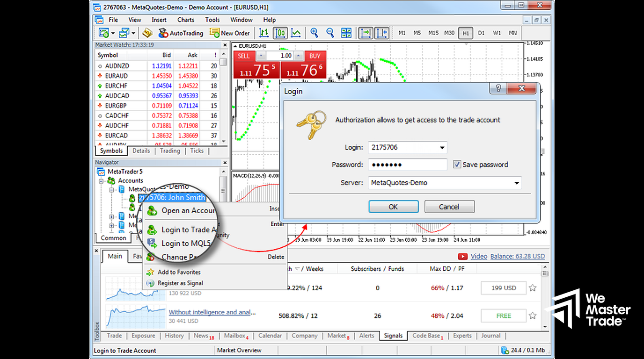Viewport: 644px width, 359px height.
Task: Open the Tools menu
Action: coord(212,20)
